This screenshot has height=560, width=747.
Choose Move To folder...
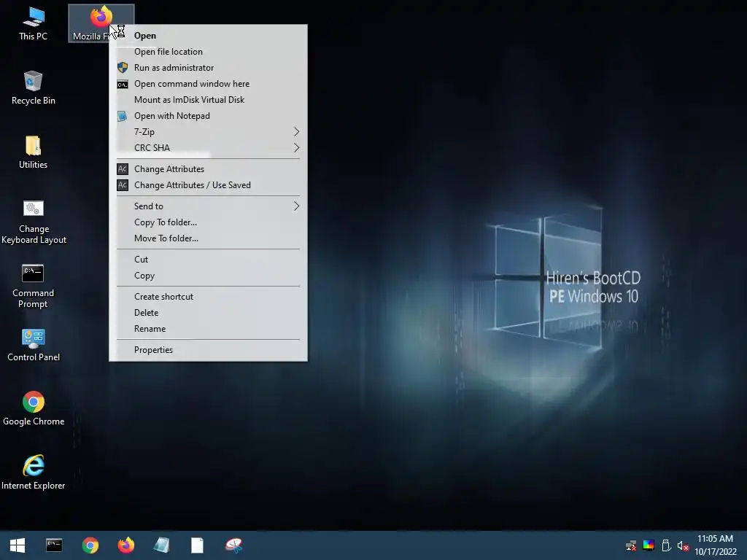[208, 238]
